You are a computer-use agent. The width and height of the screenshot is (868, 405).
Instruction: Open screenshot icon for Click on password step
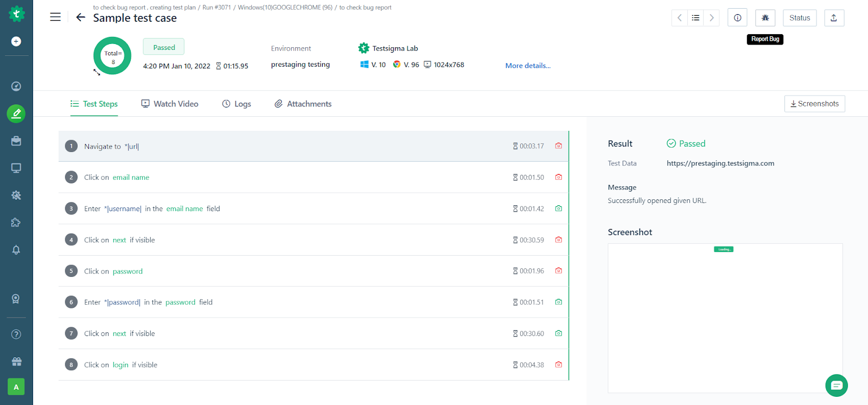(558, 271)
